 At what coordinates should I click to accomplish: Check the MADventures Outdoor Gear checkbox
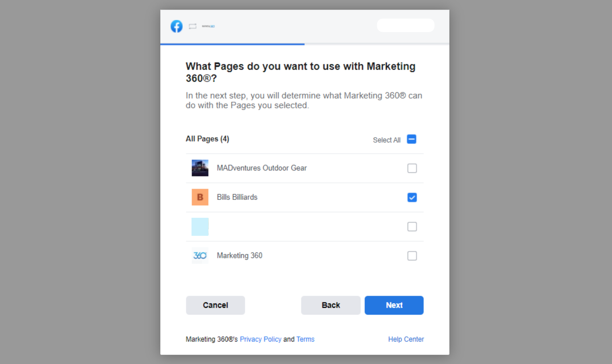[x=412, y=168]
